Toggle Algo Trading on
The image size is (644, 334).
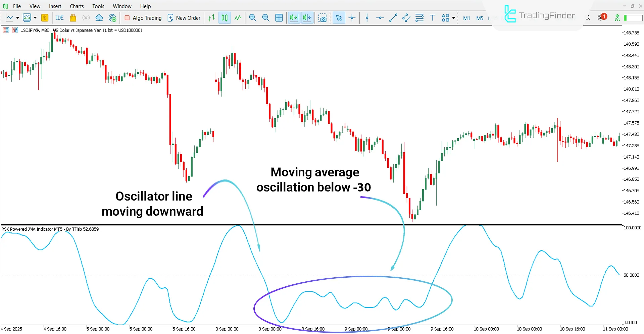(x=143, y=18)
